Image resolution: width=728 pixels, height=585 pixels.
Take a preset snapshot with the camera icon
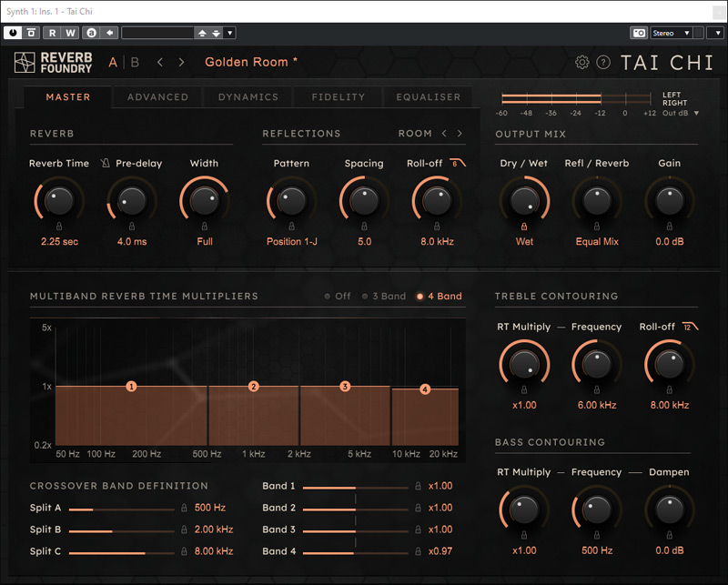[638, 34]
